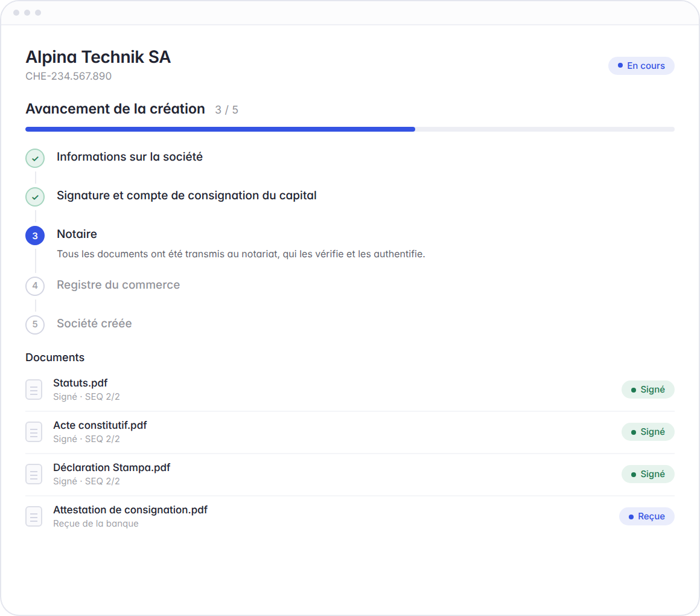
Task: Click the document icon next to Statuts.pdf
Action: [34, 390]
